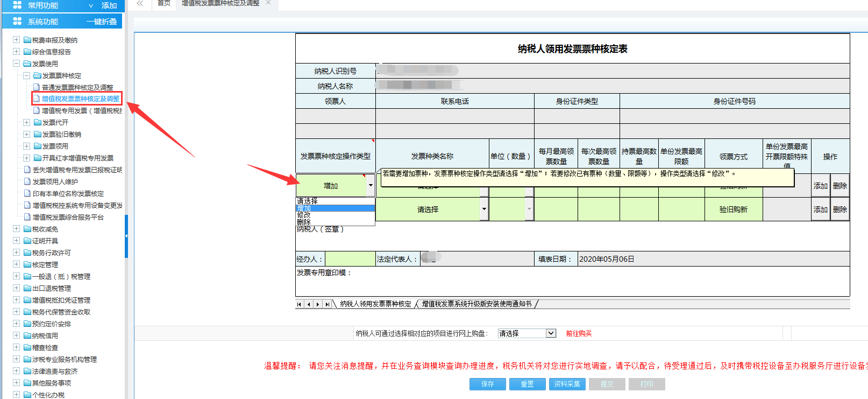Jump to the first sheet with the navigation arrow
Image resolution: width=868 pixels, height=399 pixels.
(299, 304)
